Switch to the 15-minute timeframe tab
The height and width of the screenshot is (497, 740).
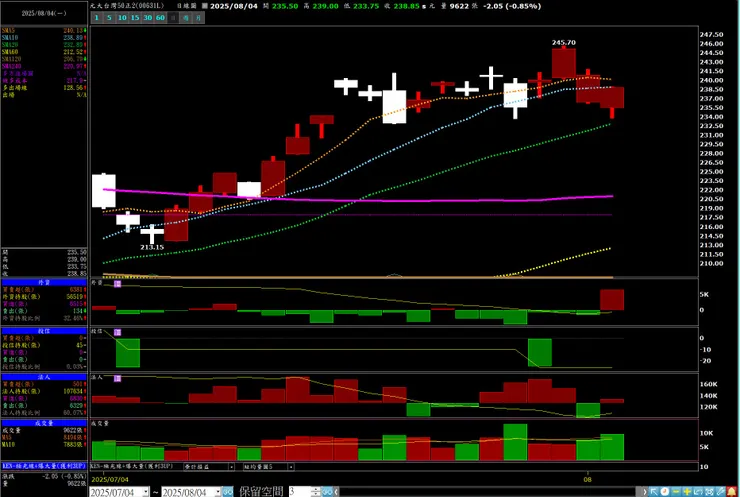pos(135,18)
